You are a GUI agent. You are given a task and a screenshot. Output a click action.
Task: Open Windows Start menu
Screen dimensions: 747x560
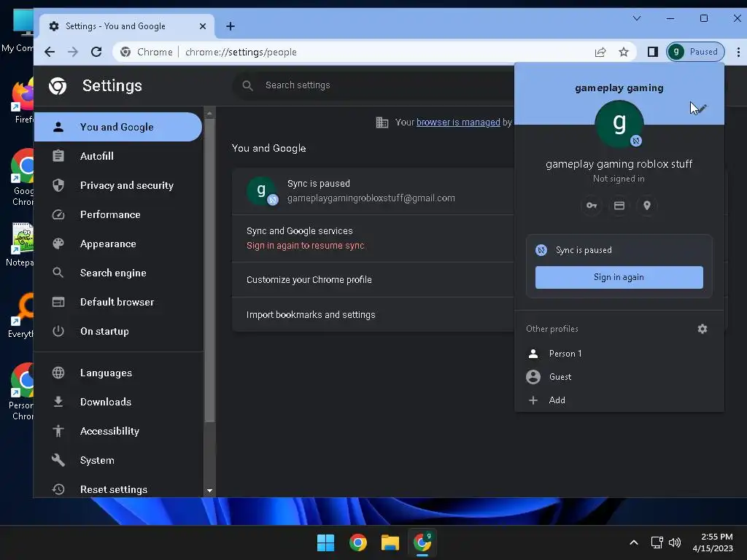[326, 542]
